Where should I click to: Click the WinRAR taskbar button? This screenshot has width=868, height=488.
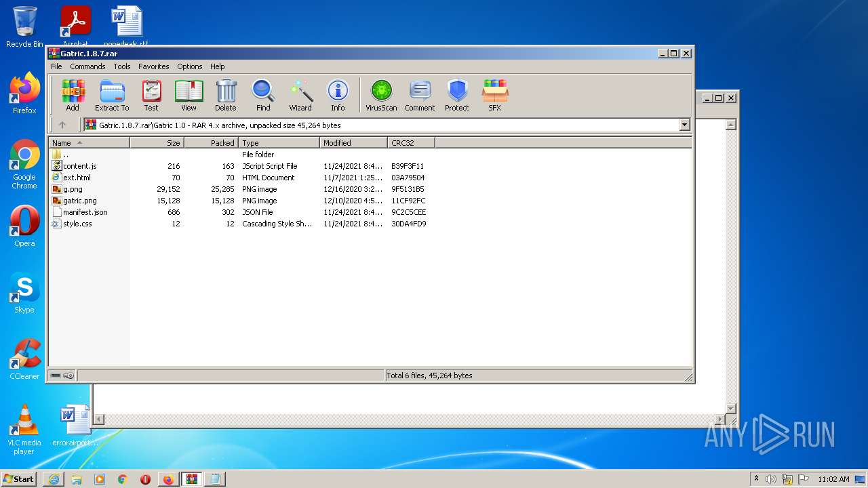click(191, 479)
